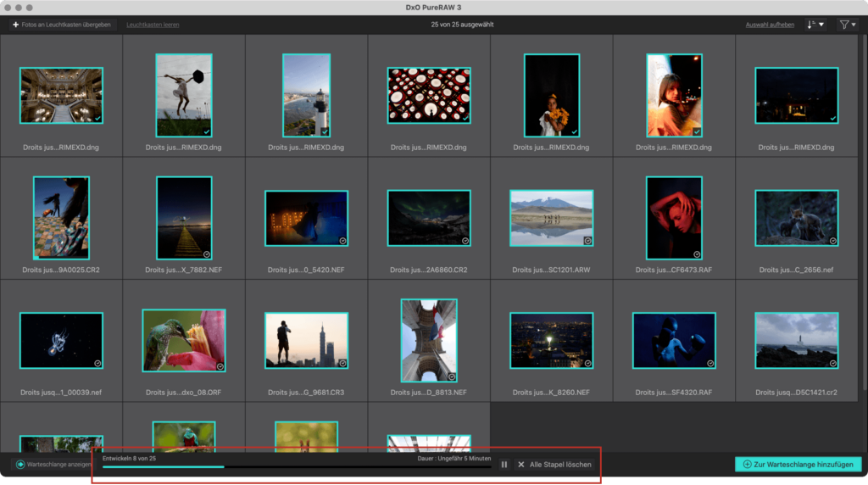Toggle checkmark on woman portrait by wall photo
The width and height of the screenshot is (868, 485).
(697, 131)
